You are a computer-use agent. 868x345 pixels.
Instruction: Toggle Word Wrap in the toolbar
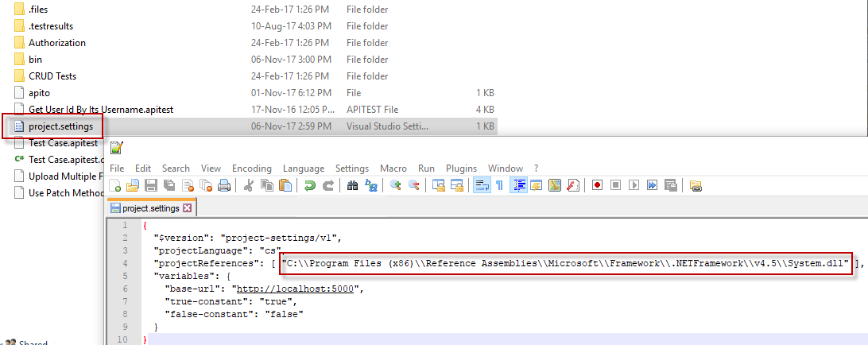click(x=481, y=185)
